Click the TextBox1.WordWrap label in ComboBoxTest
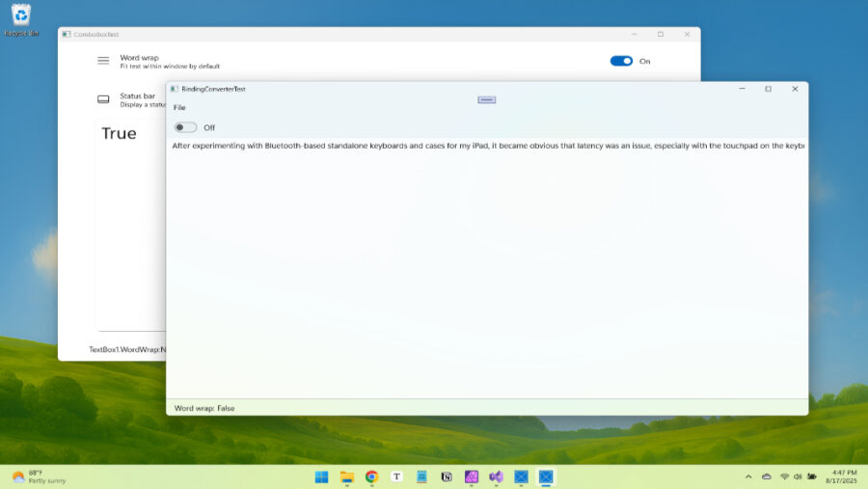868x489 pixels. click(127, 349)
